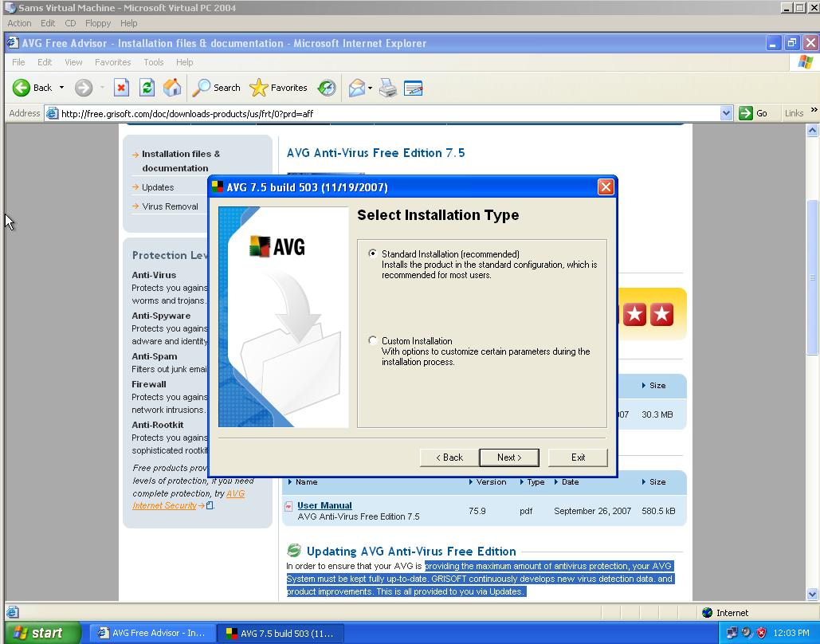The image size is (820, 644).
Task: Click the AVG Internet Security link
Action: pyautogui.click(x=188, y=500)
